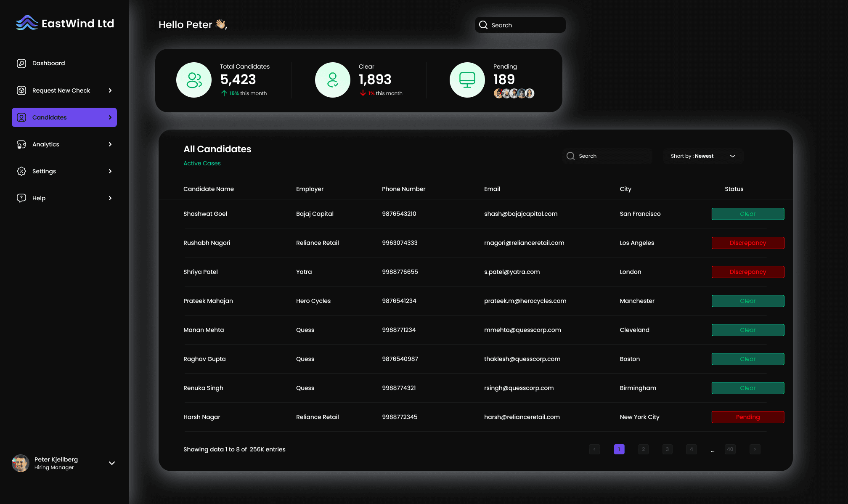Screen dimensions: 848x504
Task: Toggle Harsh Nagar's Pending status badge
Action: click(x=748, y=417)
